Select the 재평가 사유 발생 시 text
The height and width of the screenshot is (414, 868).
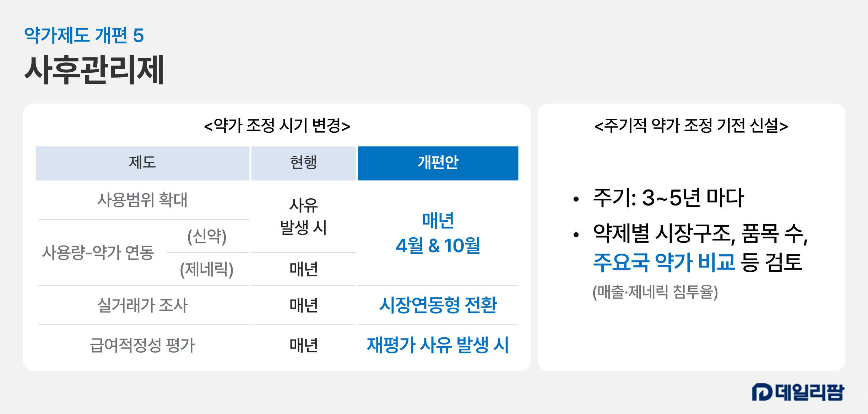pos(438,345)
